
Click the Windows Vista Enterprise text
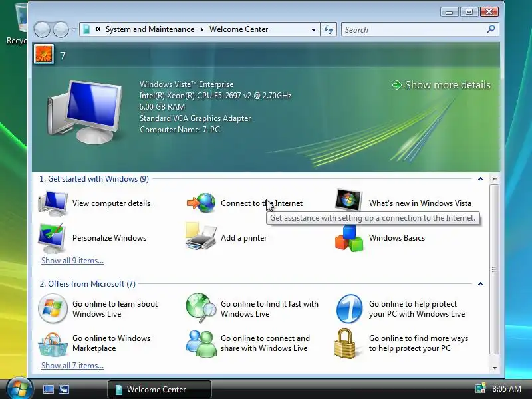[x=186, y=84]
